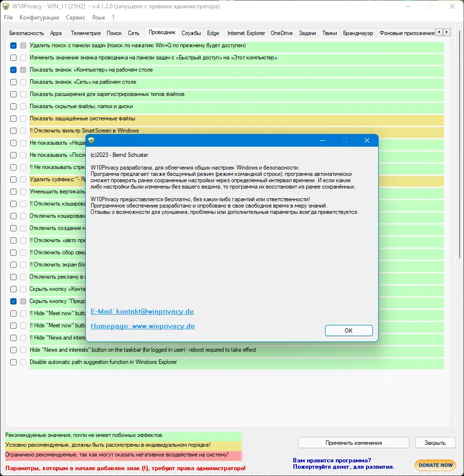Switch to the Apps tab
The width and height of the screenshot is (464, 476).
click(56, 33)
